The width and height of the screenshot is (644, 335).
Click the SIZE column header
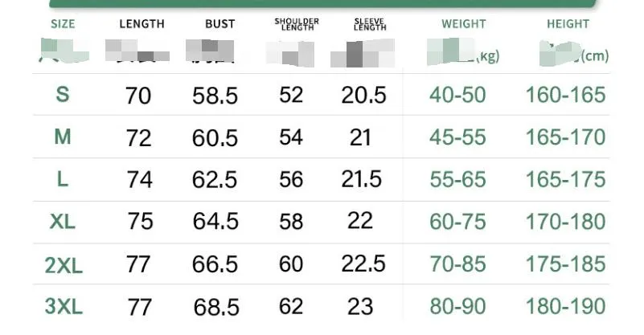pyautogui.click(x=63, y=24)
